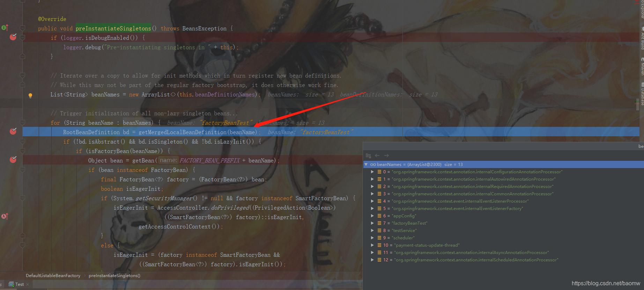Screen dimensions: 644x290
Task: Click the list icon of element 12 internalScheduledAnnotationProcessor
Action: 379,260
